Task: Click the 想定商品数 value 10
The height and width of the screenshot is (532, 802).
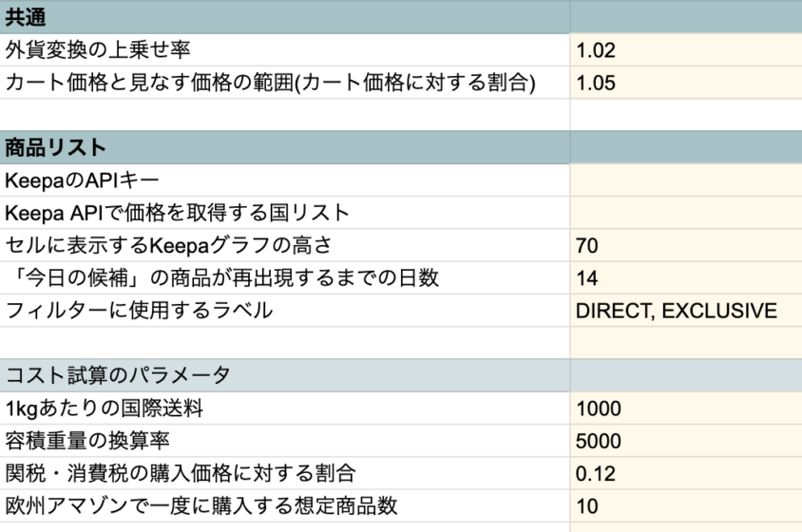Action: point(684,506)
